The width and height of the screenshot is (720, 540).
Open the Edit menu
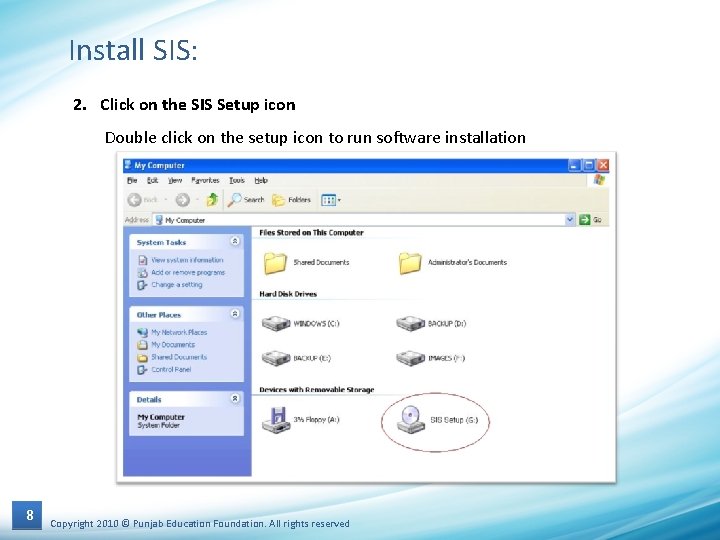[152, 180]
